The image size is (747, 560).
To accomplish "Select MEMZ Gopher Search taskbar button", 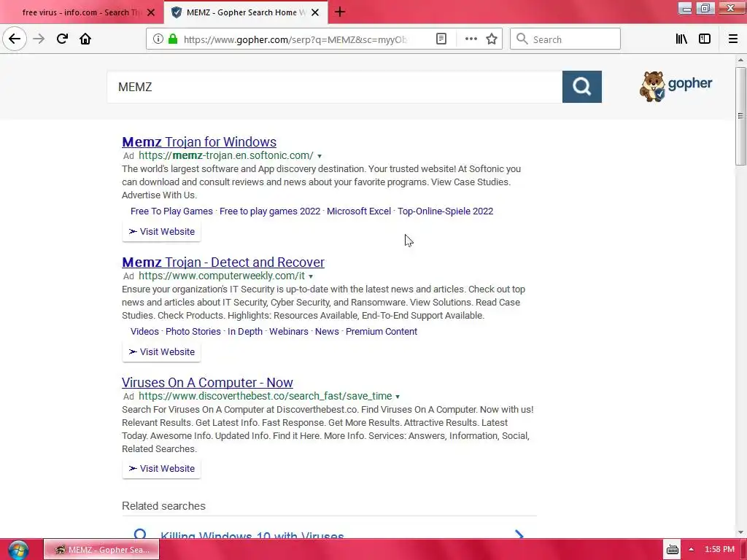I will tap(101, 550).
